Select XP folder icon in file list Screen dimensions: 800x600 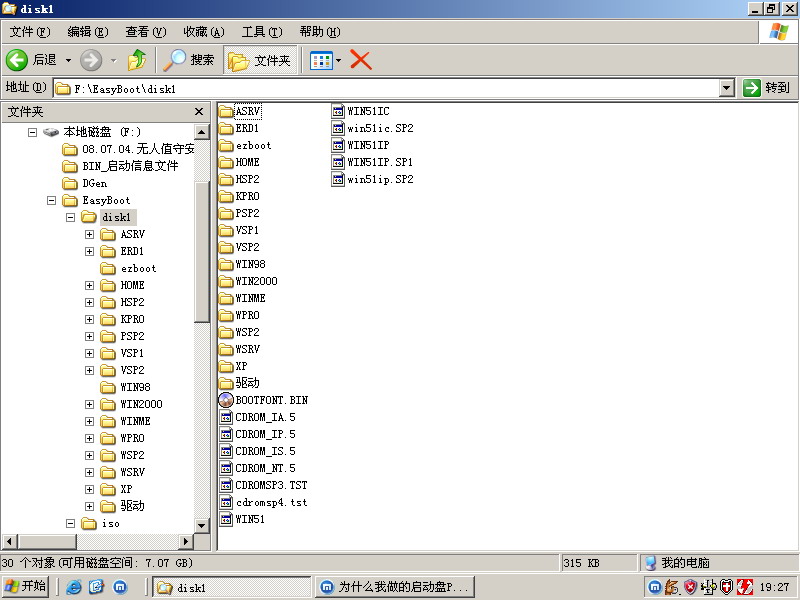point(226,366)
